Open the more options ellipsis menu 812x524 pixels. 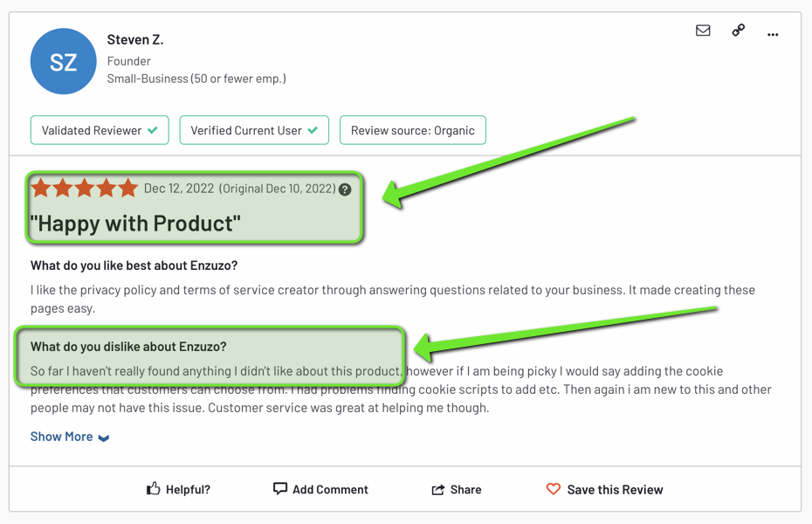point(772,33)
